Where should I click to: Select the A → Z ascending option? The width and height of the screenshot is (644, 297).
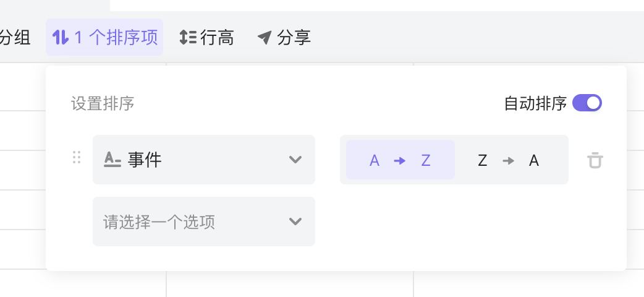pyautogui.click(x=400, y=160)
